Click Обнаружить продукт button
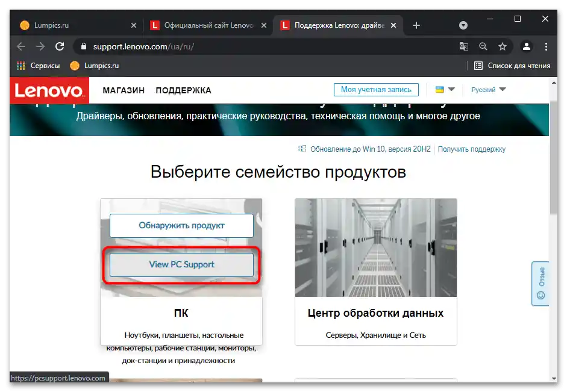 [181, 225]
